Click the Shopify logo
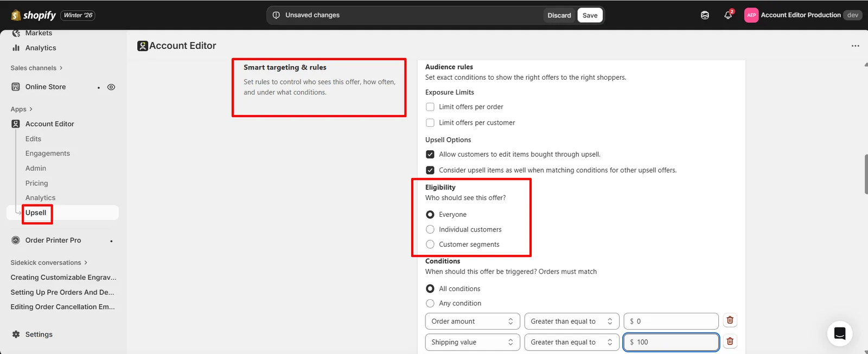The image size is (868, 354). tap(34, 15)
